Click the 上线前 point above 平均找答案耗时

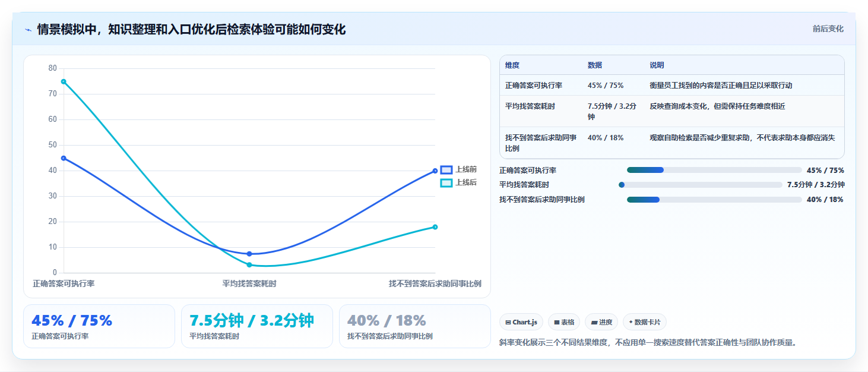(x=249, y=254)
